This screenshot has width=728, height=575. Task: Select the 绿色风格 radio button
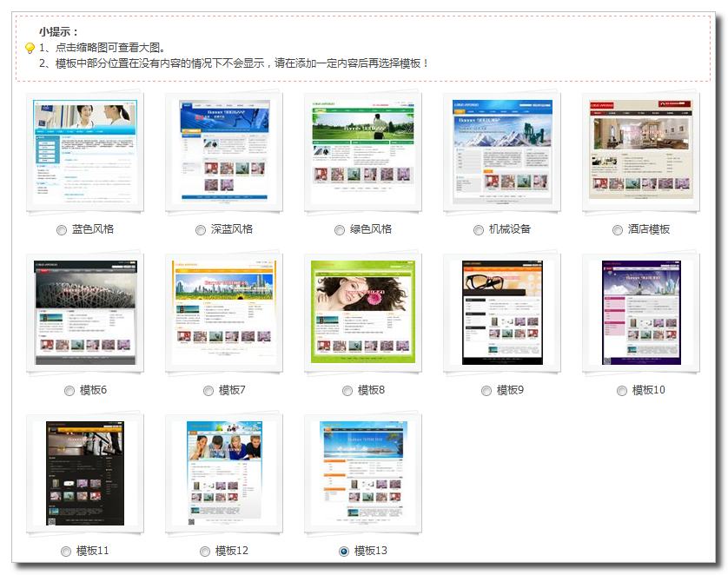[340, 230]
